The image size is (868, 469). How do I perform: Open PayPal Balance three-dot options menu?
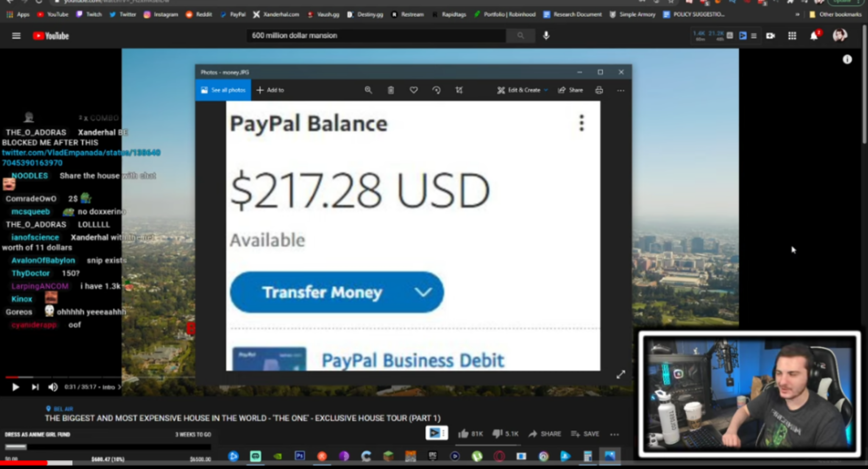point(581,123)
